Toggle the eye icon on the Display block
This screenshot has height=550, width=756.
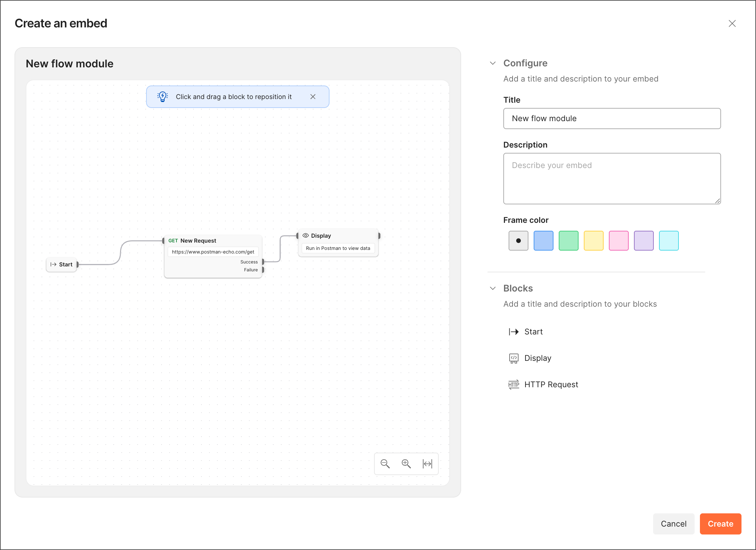click(305, 235)
